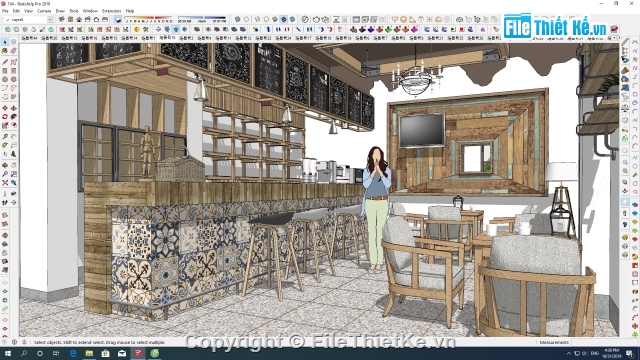This screenshot has height=360, width=640.
Task: Click the SketchUp taskbar icon
Action: tap(138, 353)
